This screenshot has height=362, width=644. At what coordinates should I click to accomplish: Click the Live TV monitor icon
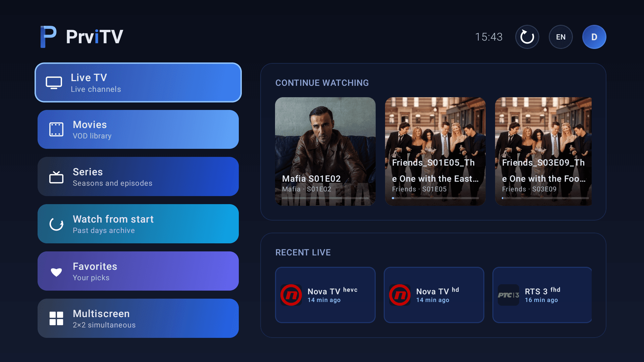pyautogui.click(x=54, y=82)
